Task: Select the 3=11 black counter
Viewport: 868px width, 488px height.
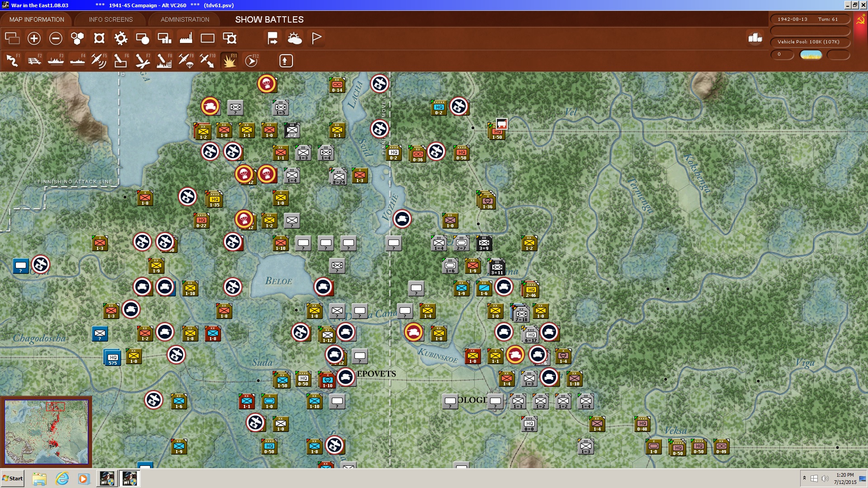Action: 497,267
